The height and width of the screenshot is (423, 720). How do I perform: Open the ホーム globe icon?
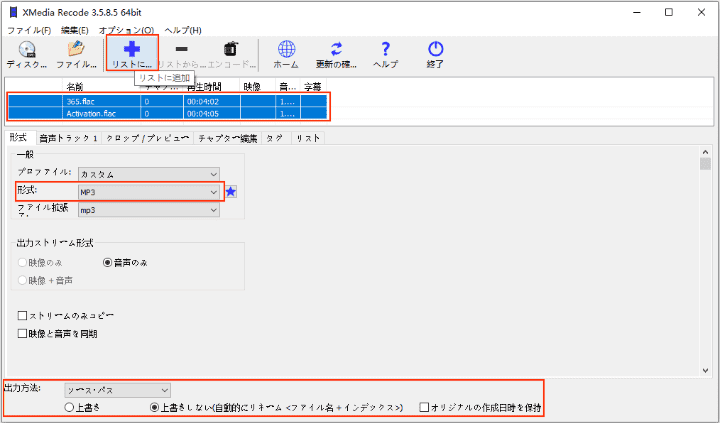[x=286, y=49]
